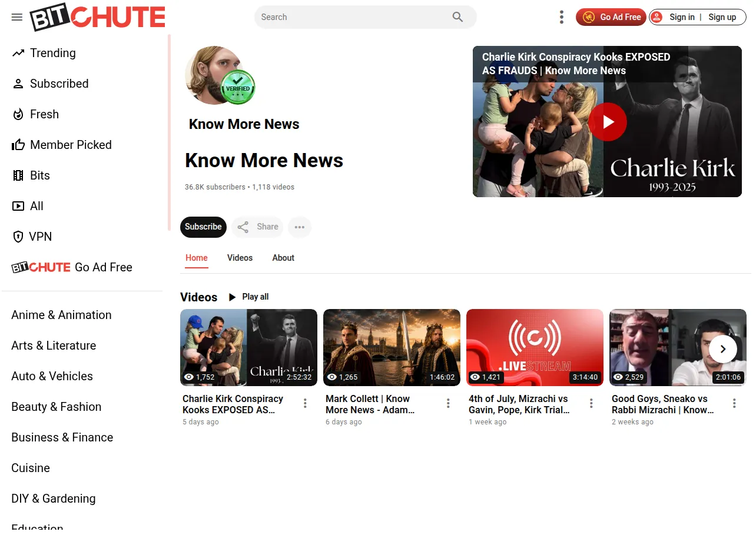This screenshot has width=756, height=558.
Task: Open options for Charlie Kirk Conspiracy video
Action: [x=305, y=403]
